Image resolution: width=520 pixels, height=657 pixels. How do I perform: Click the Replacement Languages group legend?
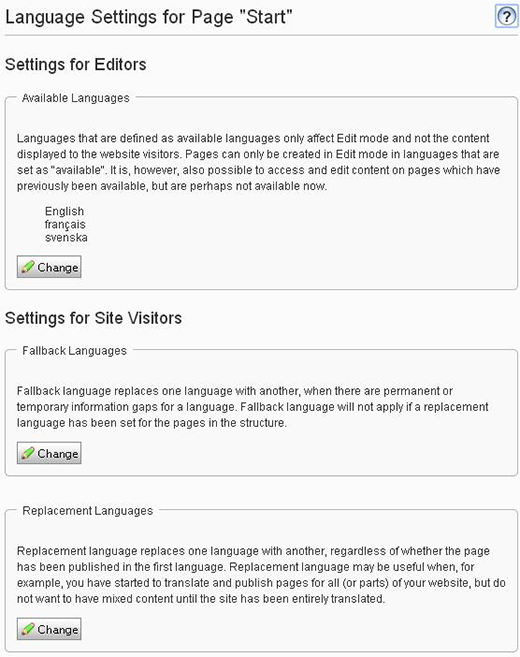(x=88, y=511)
